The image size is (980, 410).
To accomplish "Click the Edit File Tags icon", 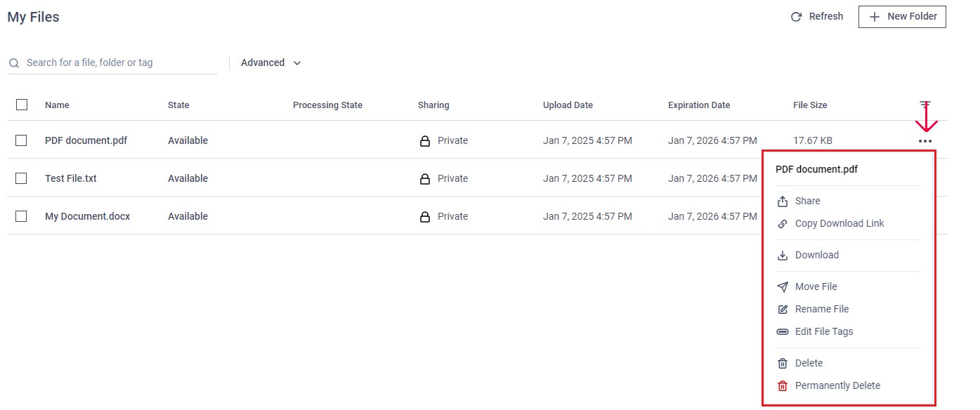I will [783, 332].
